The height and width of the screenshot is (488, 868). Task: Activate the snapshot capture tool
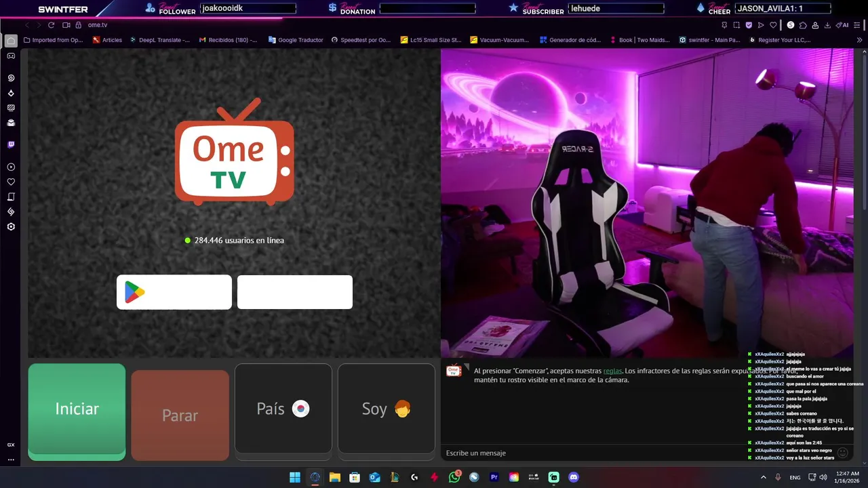[x=736, y=25]
